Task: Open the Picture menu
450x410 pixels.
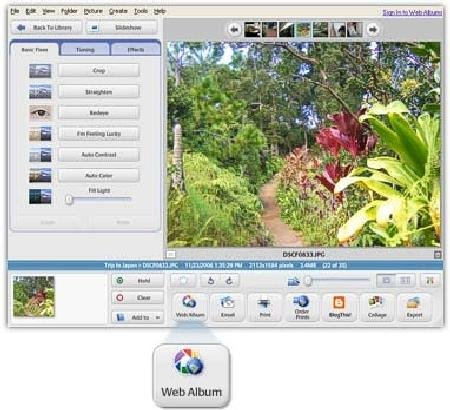Action: click(93, 11)
